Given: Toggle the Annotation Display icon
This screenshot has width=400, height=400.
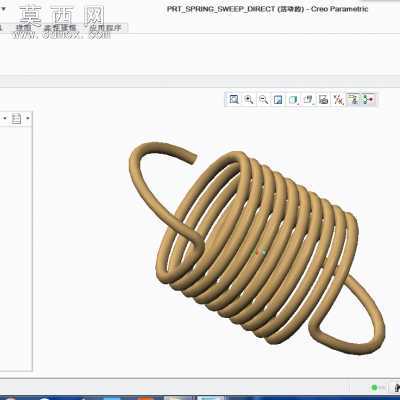Looking at the screenshot, I should point(354,99).
